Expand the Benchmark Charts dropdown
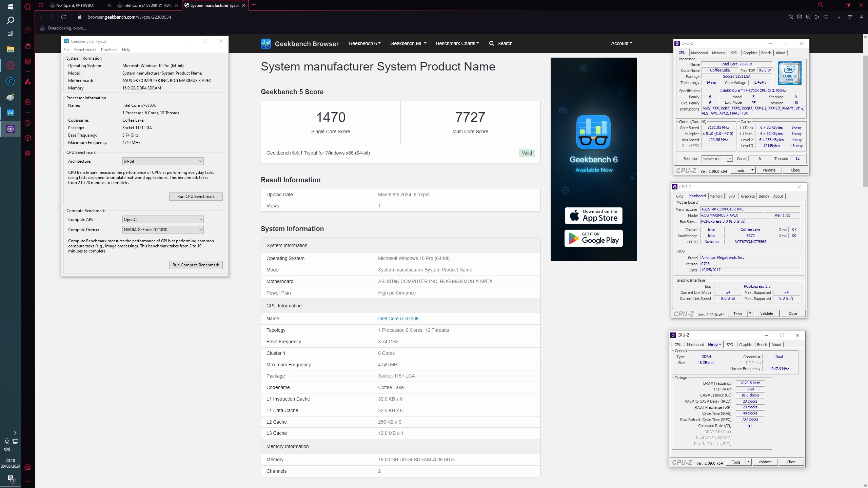This screenshot has height=488, width=868. tap(457, 43)
